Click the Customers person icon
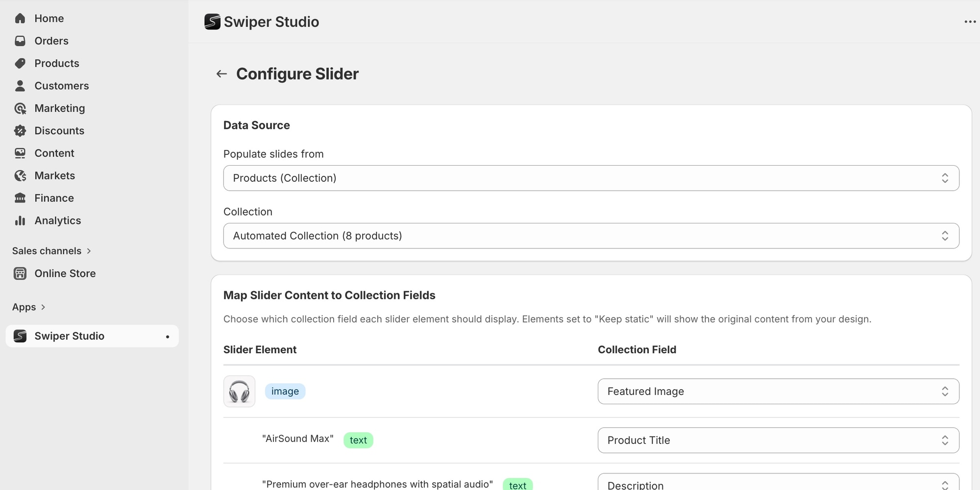Image resolution: width=980 pixels, height=490 pixels. [x=20, y=86]
